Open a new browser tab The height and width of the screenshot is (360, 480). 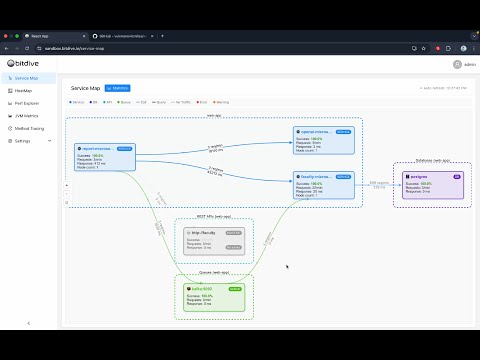[x=162, y=36]
